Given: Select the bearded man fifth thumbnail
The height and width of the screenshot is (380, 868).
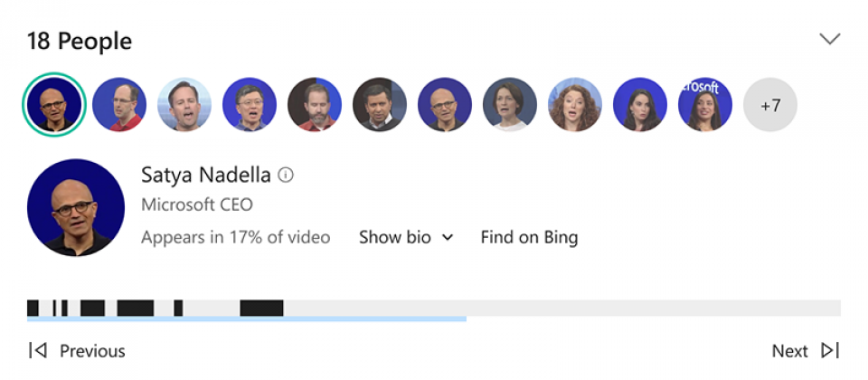Looking at the screenshot, I should 315,105.
